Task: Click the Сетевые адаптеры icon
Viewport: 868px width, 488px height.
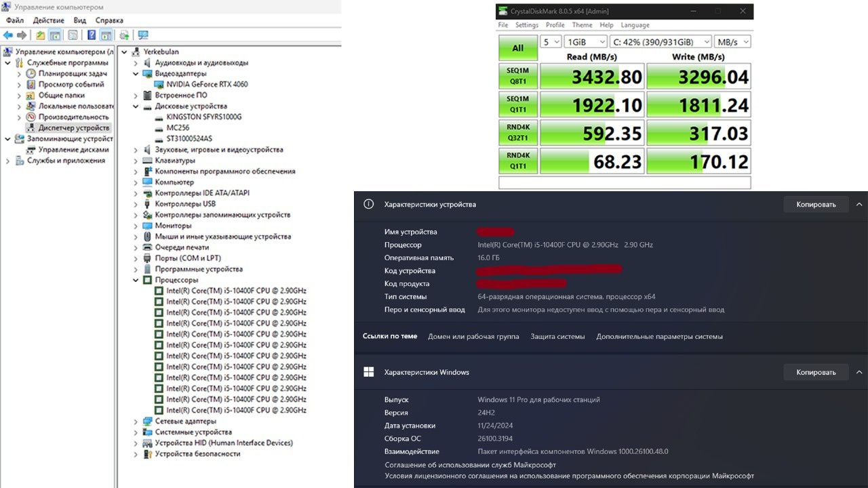Action: pos(147,421)
